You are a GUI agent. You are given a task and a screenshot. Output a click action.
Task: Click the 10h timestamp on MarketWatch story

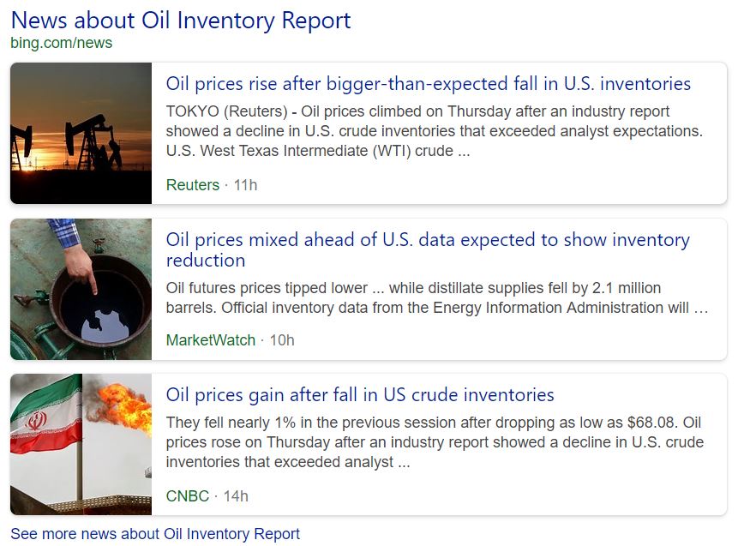282,340
